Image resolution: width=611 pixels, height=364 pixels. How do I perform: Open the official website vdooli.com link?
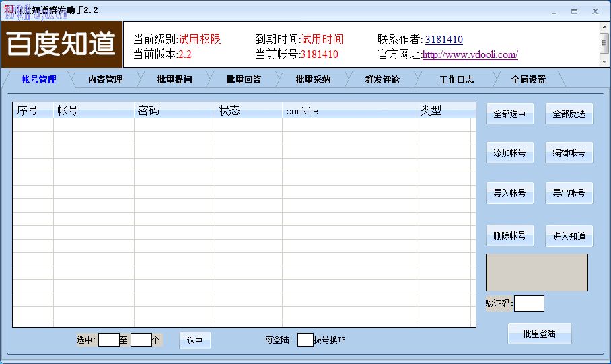(x=470, y=54)
